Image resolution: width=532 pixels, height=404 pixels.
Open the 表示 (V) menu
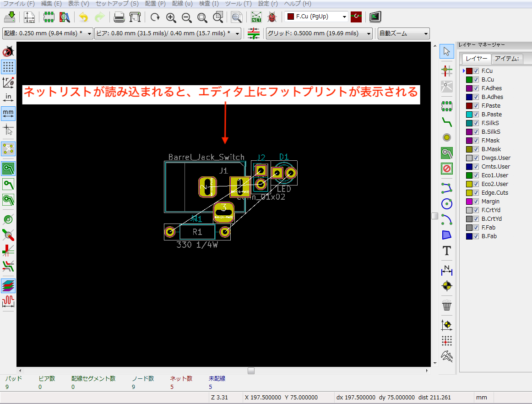coord(78,4)
